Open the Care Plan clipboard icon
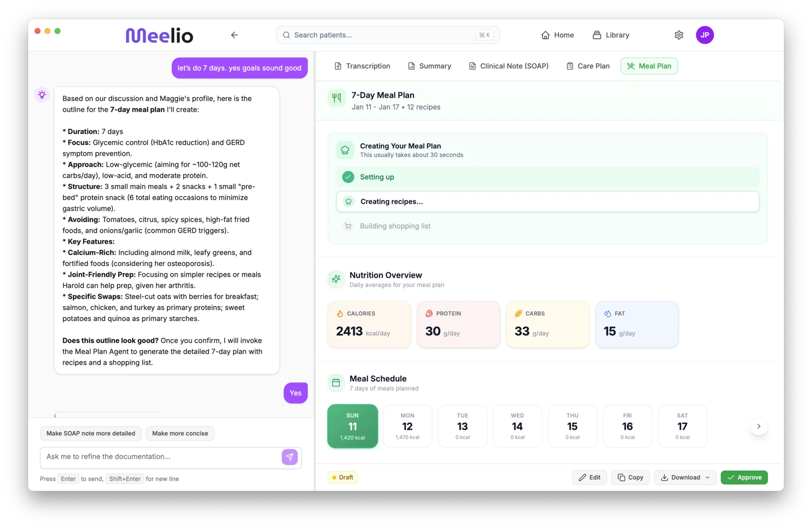 point(570,66)
